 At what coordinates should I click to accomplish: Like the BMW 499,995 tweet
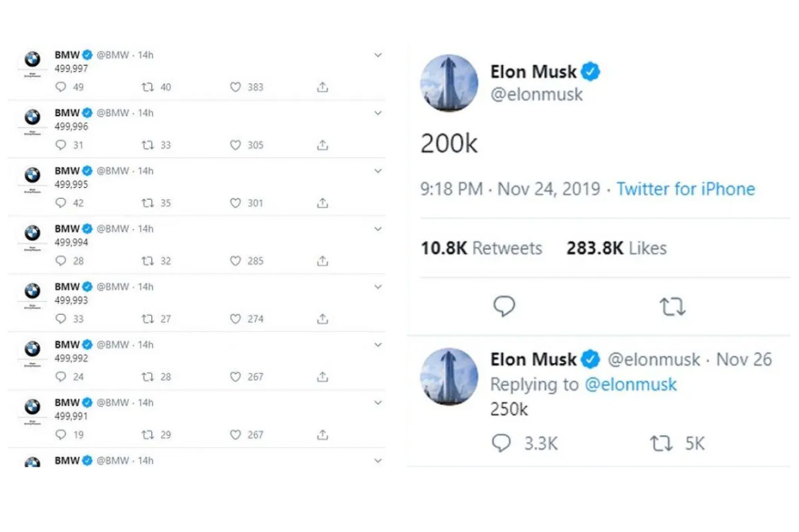(236, 203)
